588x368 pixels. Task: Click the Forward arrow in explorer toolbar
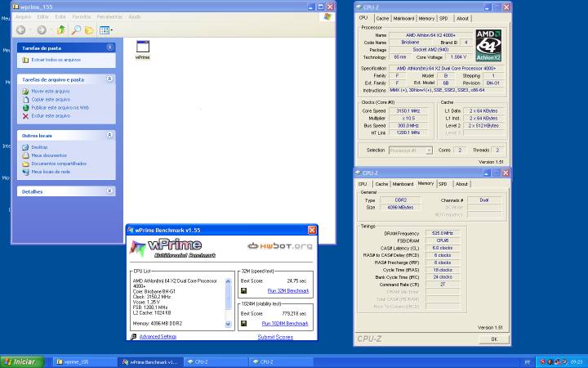(42, 30)
